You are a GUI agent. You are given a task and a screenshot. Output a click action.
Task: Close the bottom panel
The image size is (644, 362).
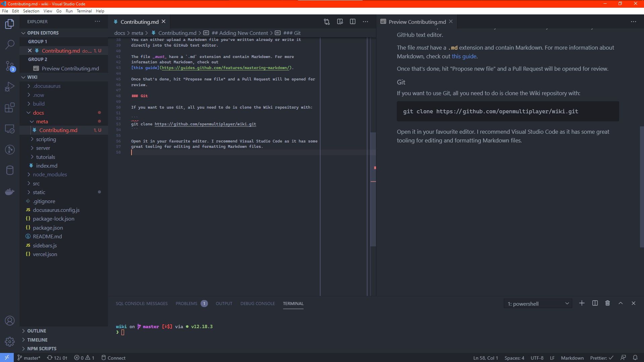633,303
